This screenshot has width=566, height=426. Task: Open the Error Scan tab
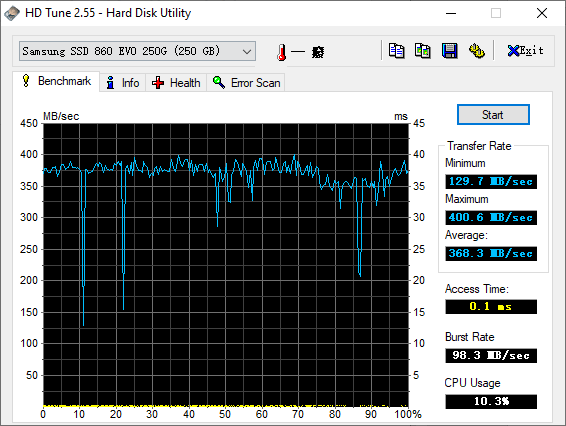pos(246,83)
